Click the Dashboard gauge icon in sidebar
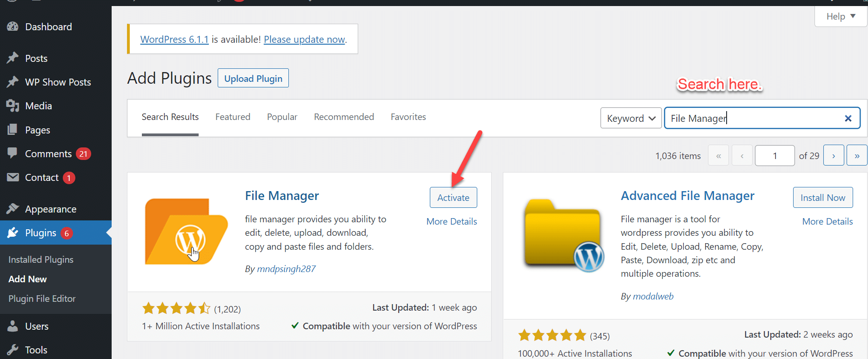868x359 pixels. [13, 27]
